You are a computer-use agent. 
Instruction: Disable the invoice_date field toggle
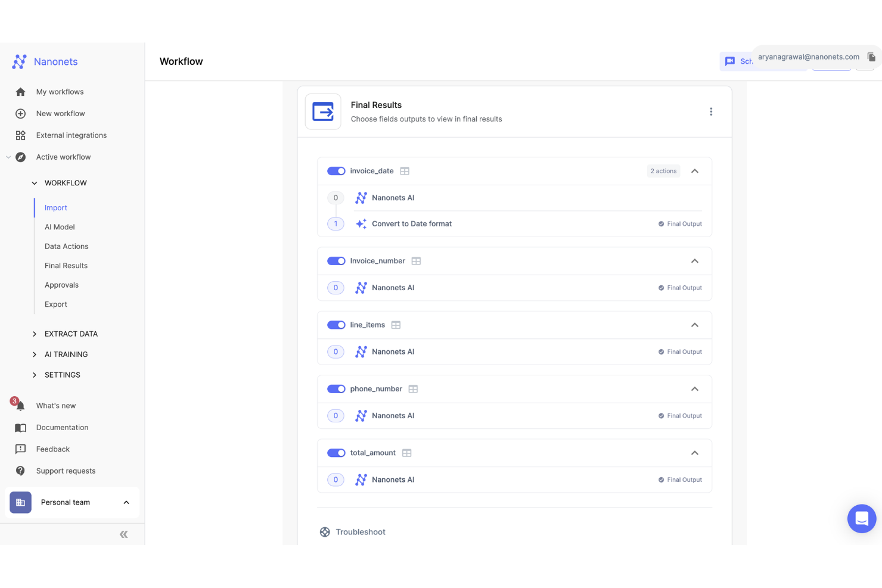point(336,170)
